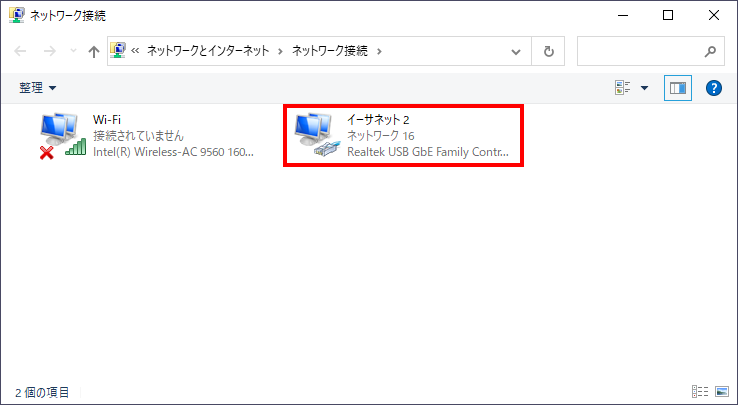Open the address bar history dropdown
The width and height of the screenshot is (738, 405).
click(x=516, y=51)
